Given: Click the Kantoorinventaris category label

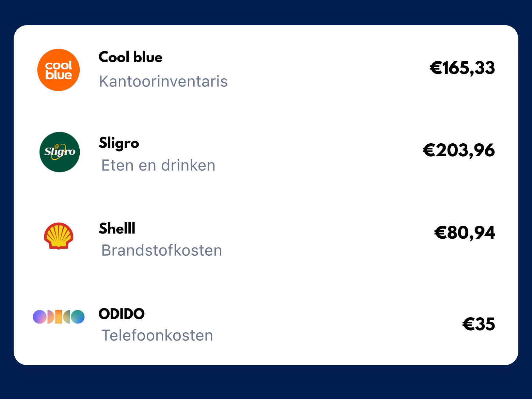Looking at the screenshot, I should 163,82.
